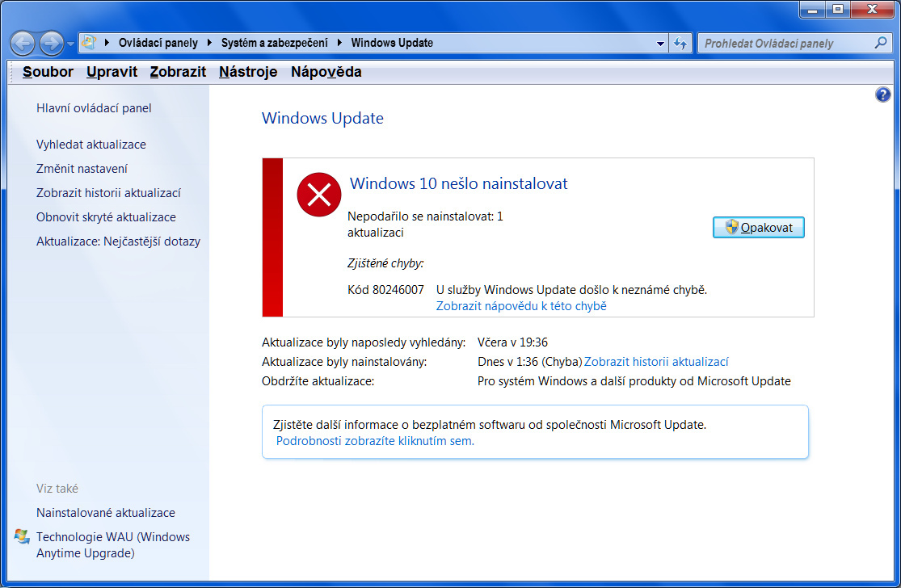Click the red error X icon
The height and width of the screenshot is (588, 901).
click(x=319, y=195)
